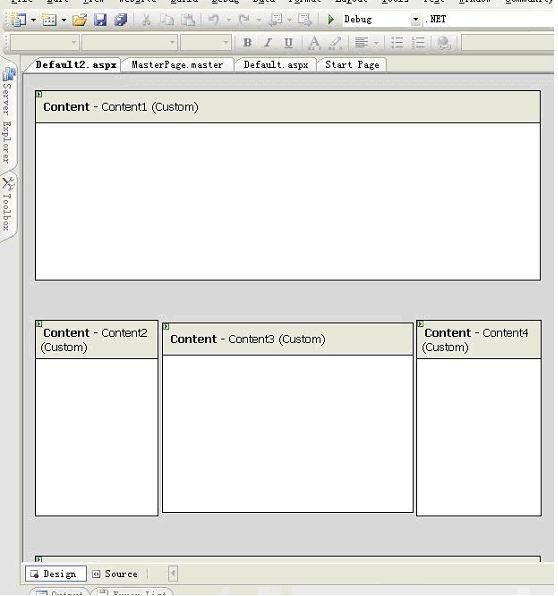Click the empty toolbar combo box at right
The height and width of the screenshot is (596, 558).
[x=508, y=43]
